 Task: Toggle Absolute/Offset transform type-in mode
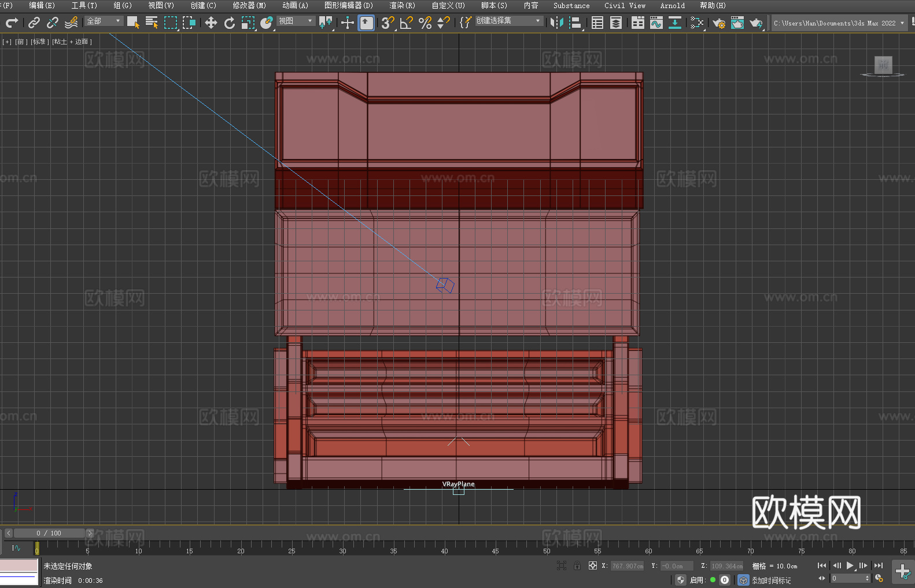593,565
